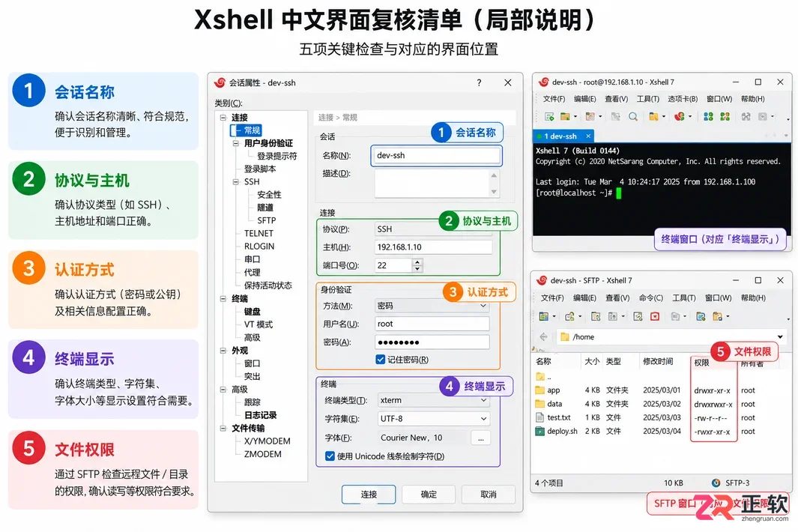
Task: Open the 方法 authentication method dropdown
Action: [483, 306]
